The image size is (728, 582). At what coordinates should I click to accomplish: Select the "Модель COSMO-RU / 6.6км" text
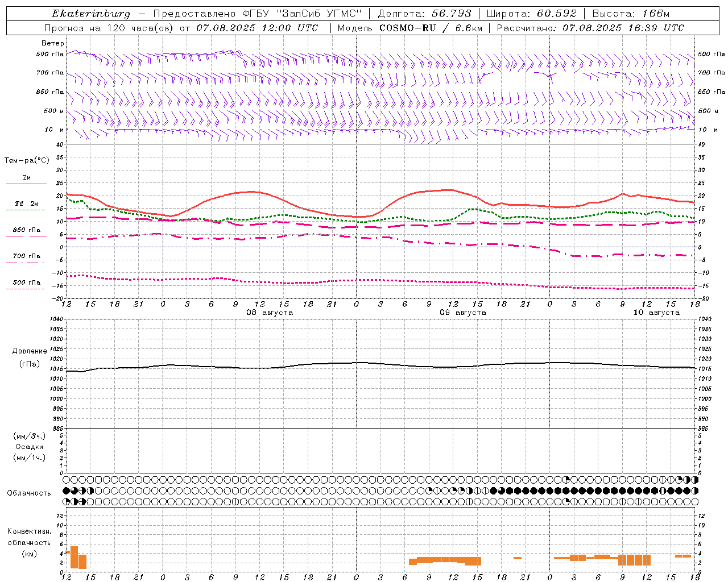click(409, 28)
